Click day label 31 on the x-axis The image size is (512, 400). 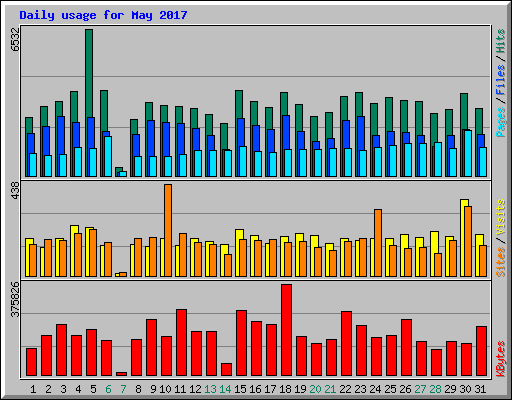click(x=480, y=389)
